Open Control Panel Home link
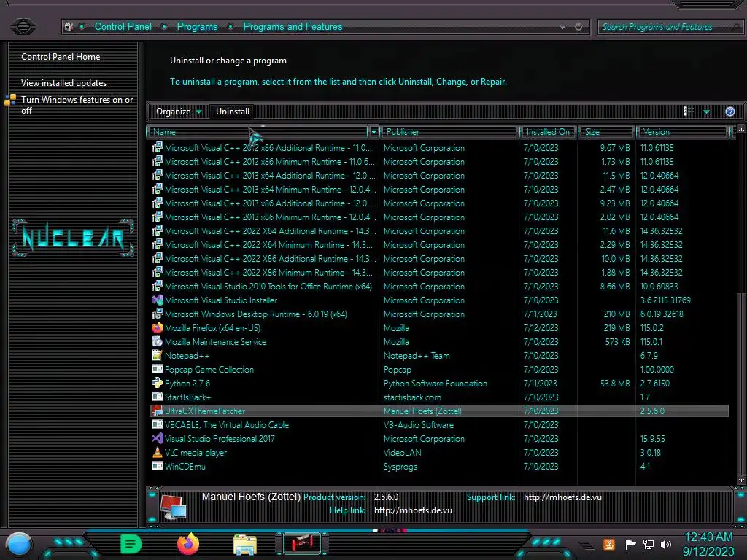The width and height of the screenshot is (747, 560). click(x=61, y=57)
